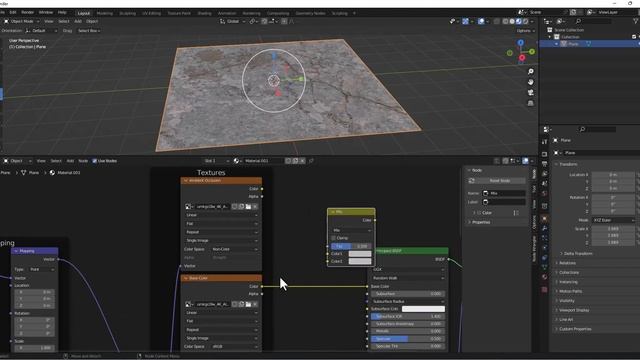640x360 pixels.
Task: Open node editor Add menu
Action: [x=70, y=161]
